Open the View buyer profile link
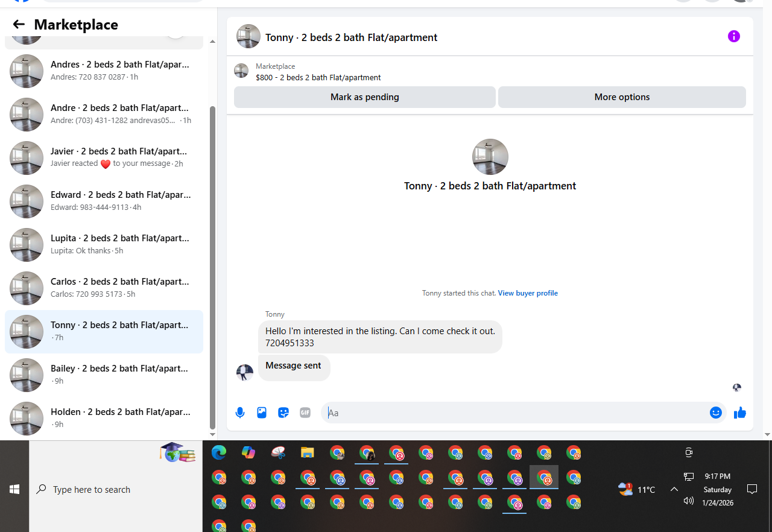Screen dimensions: 772x532 click(x=528, y=293)
